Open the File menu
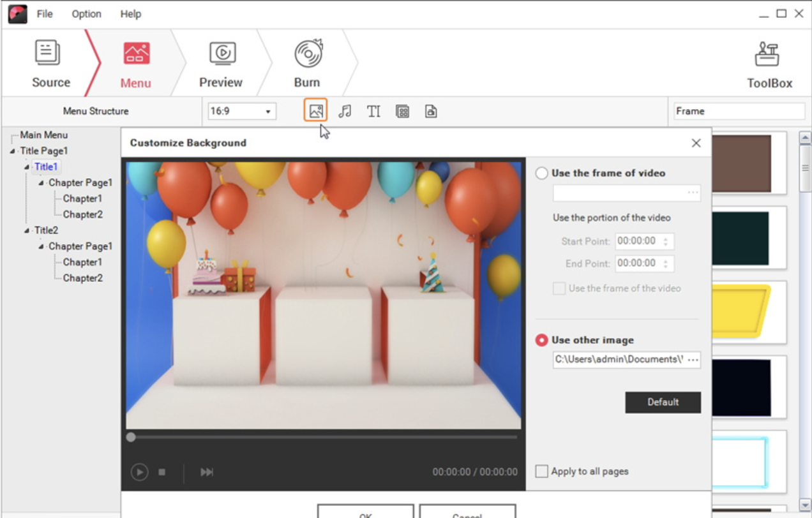 (x=45, y=13)
